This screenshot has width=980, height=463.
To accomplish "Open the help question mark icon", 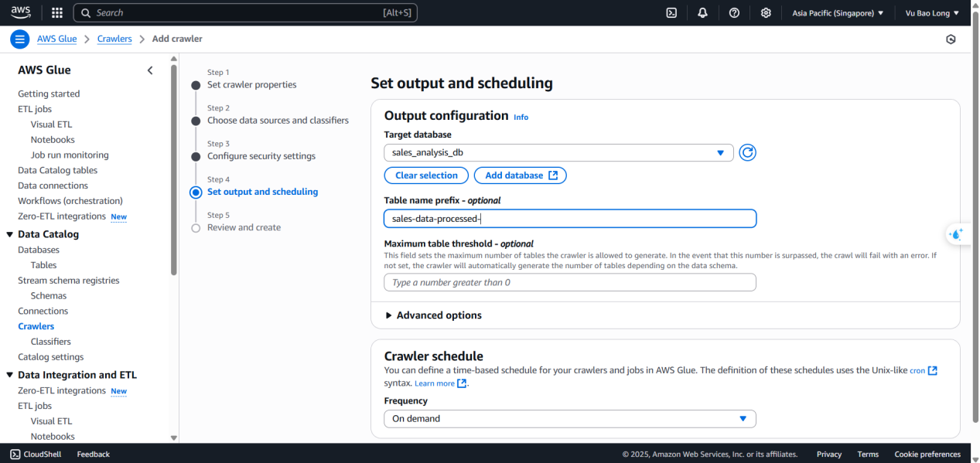I will tap(734, 12).
